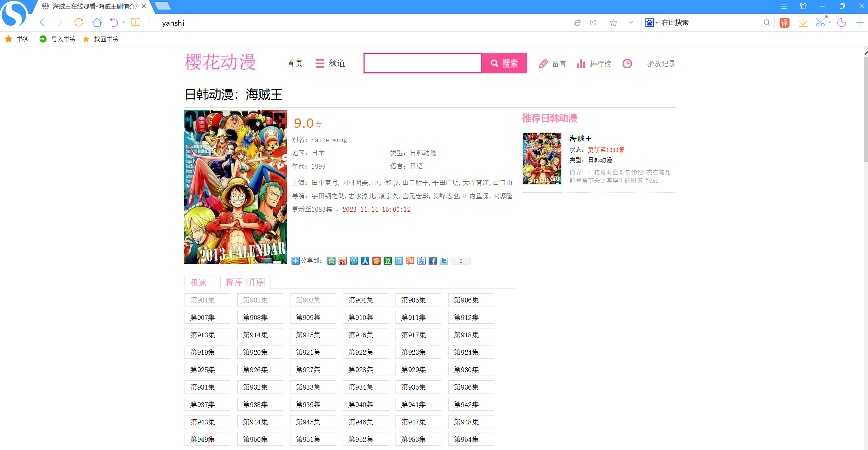The width and height of the screenshot is (868, 450).
Task: Select the 极速一 source tab
Action: click(202, 283)
